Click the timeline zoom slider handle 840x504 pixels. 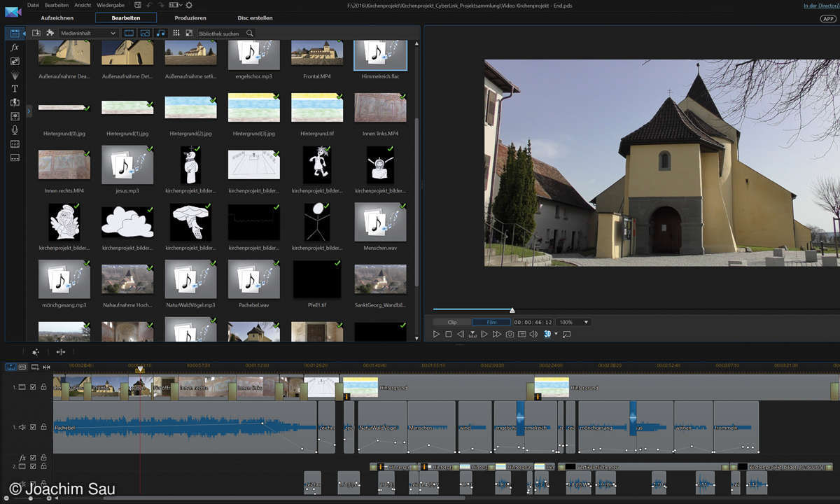pyautogui.click(x=29, y=498)
